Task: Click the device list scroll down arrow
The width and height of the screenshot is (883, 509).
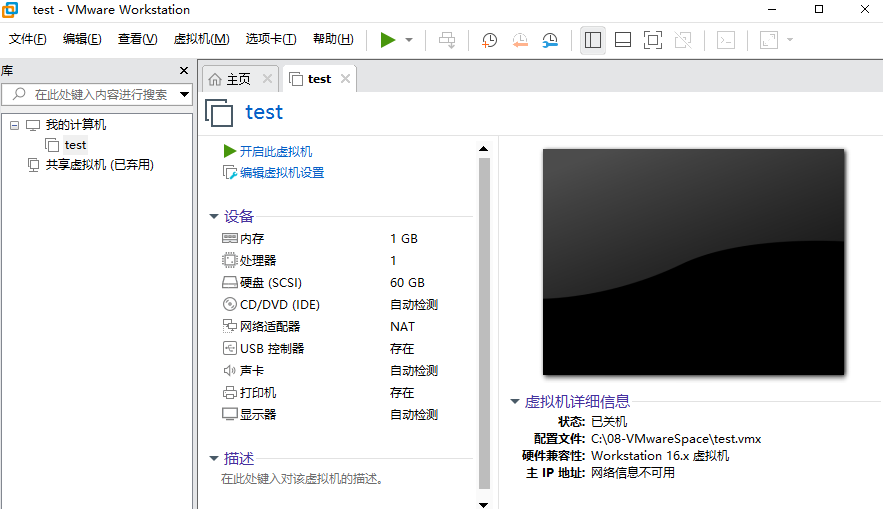Action: [x=483, y=504]
